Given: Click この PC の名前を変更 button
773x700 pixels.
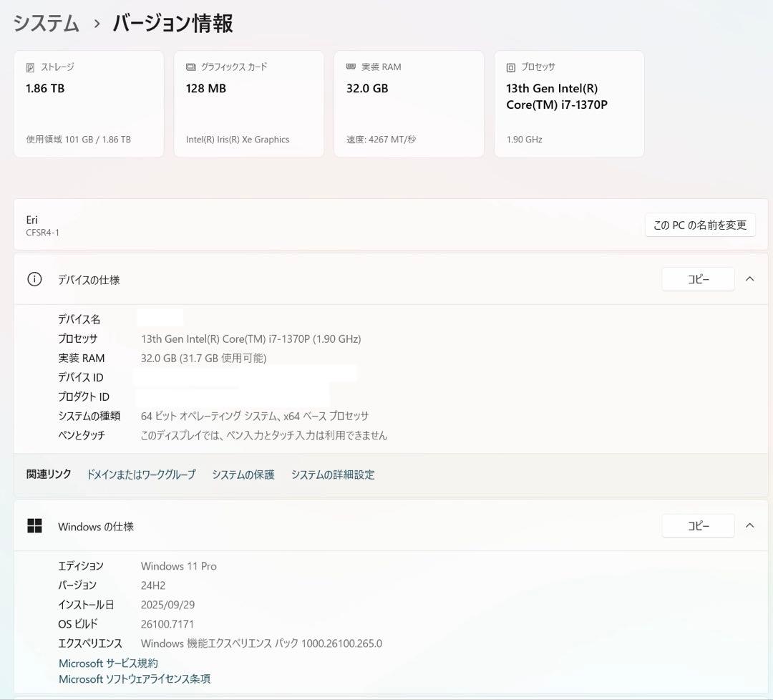Looking at the screenshot, I should (x=700, y=225).
